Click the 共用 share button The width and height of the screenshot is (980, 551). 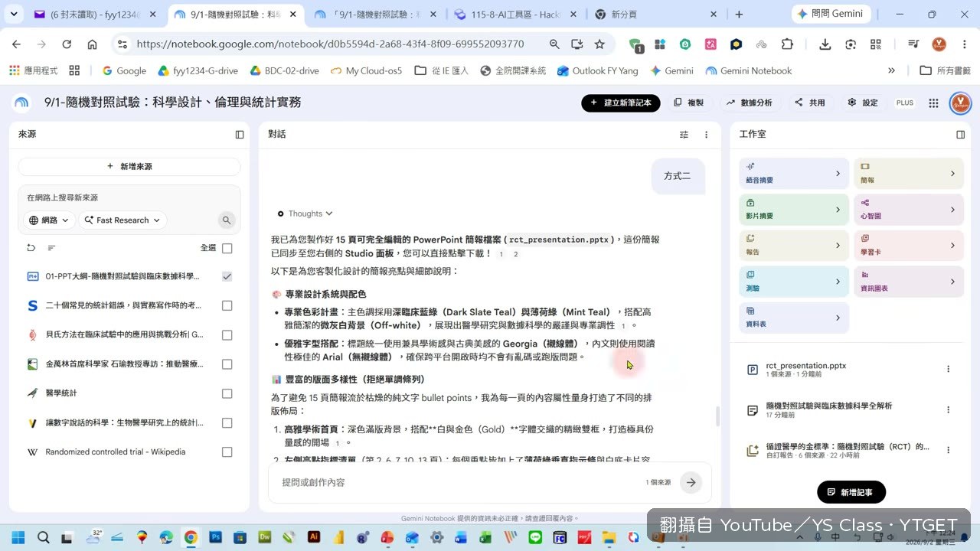(x=810, y=103)
